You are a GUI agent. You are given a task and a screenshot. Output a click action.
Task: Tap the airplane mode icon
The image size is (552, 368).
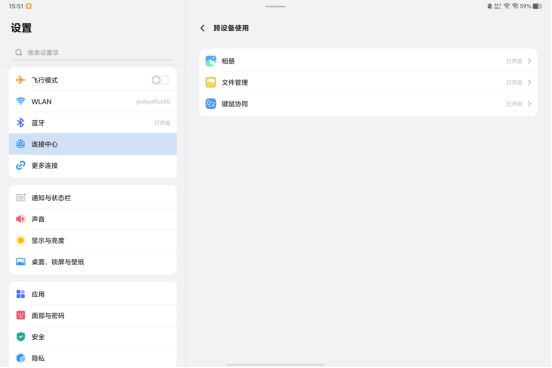click(x=20, y=80)
